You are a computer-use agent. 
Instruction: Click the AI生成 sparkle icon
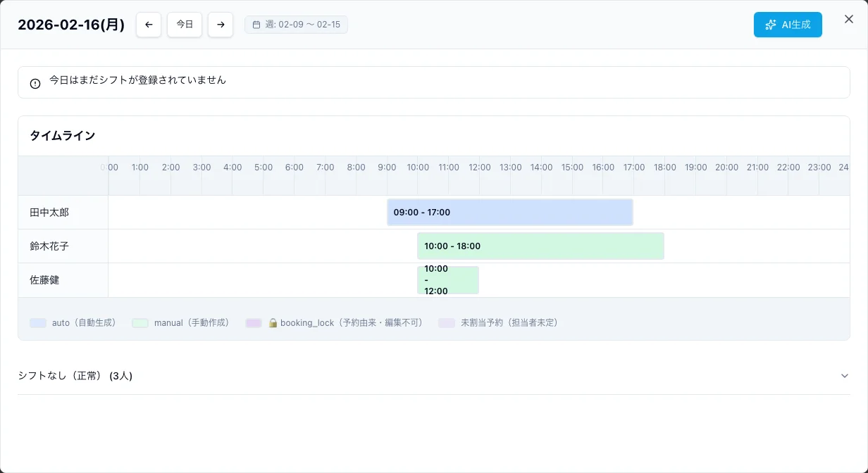(772, 24)
